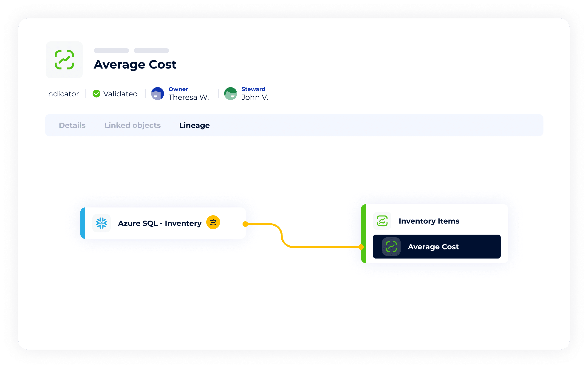Screen dimensions: 588x368
Task: Click the Validated status text
Action: (x=121, y=94)
